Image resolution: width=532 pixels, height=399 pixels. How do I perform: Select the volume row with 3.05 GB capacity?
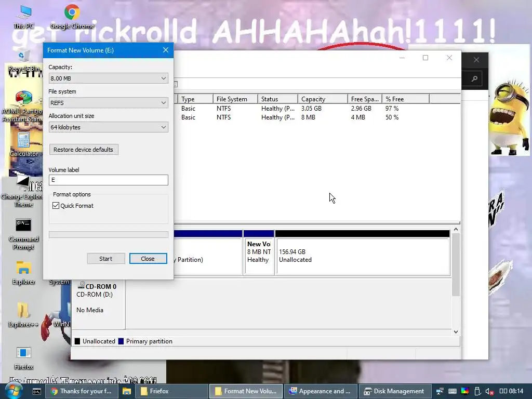(317, 109)
